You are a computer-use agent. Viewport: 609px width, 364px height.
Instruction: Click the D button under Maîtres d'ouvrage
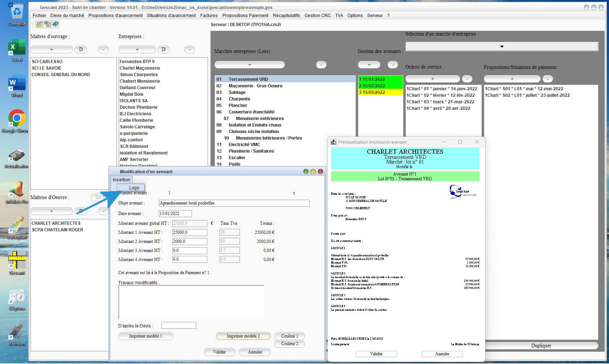click(x=81, y=49)
